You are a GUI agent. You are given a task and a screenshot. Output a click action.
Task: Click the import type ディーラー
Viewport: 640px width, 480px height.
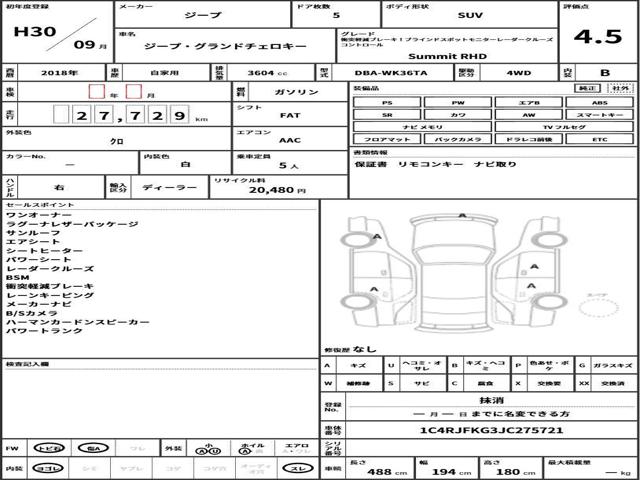169,187
